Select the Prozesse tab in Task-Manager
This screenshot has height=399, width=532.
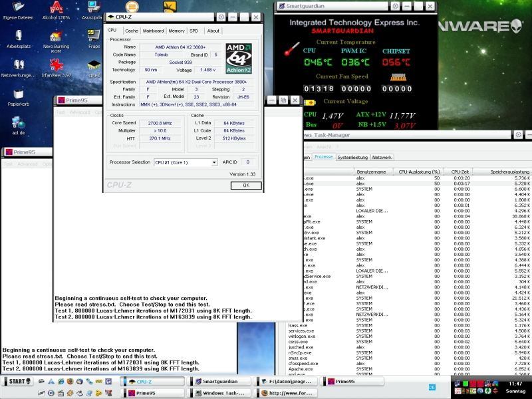click(323, 157)
